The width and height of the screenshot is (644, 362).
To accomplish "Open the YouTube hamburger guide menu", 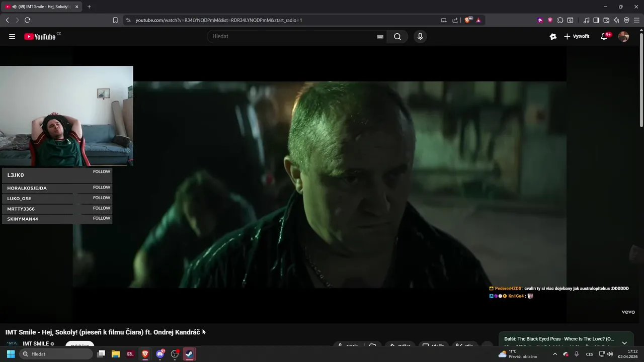I will tap(12, 37).
